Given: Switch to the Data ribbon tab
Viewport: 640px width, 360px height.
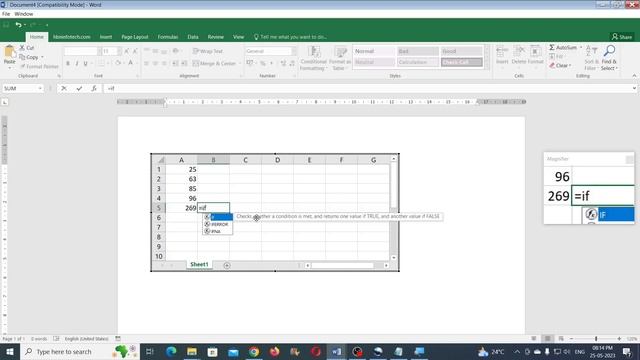Looking at the screenshot, I should (193, 37).
